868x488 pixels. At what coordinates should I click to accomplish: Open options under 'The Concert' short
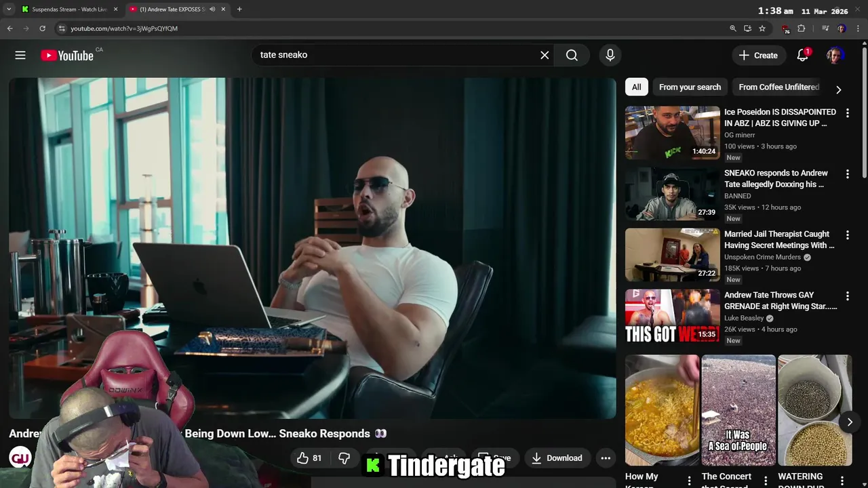pyautogui.click(x=766, y=481)
